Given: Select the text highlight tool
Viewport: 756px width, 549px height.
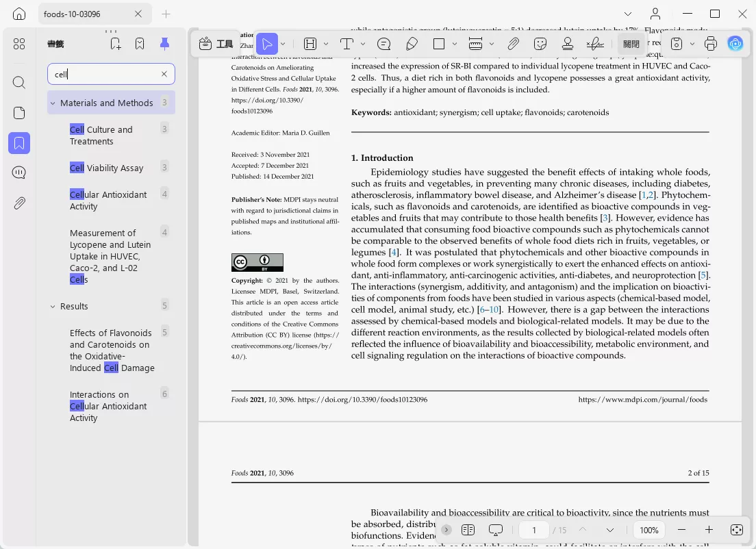Looking at the screenshot, I should pyautogui.click(x=310, y=44).
